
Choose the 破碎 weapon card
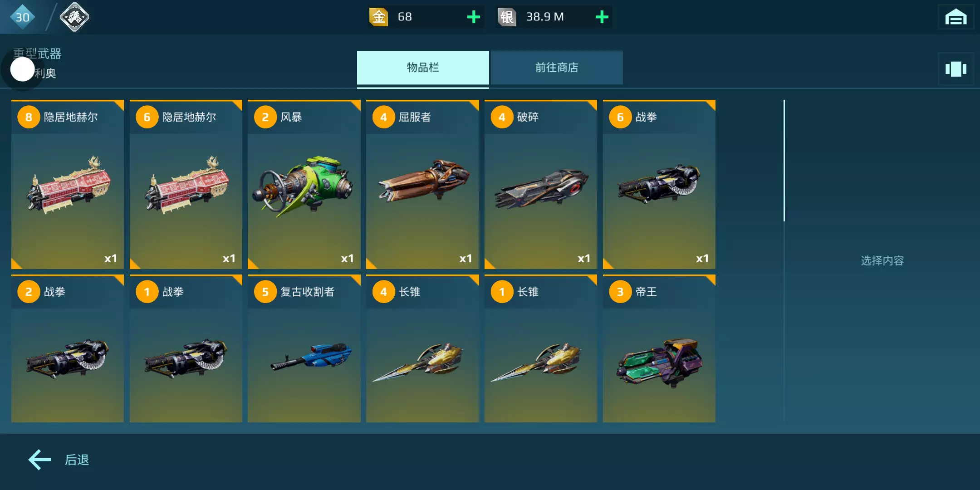pyautogui.click(x=541, y=184)
